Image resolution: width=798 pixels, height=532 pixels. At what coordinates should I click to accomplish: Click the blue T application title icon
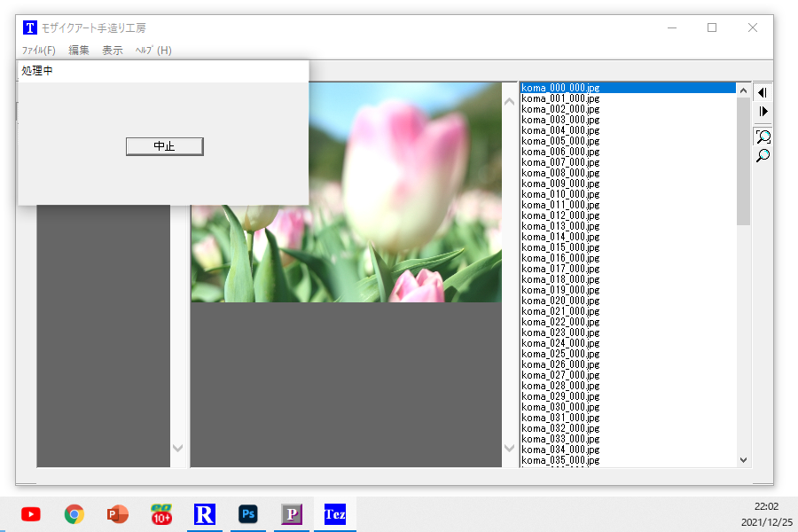[30, 27]
